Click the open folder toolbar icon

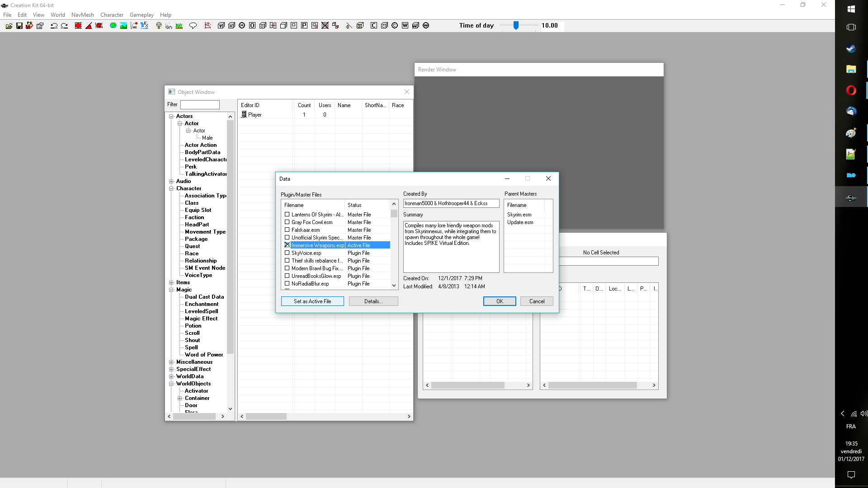(9, 26)
